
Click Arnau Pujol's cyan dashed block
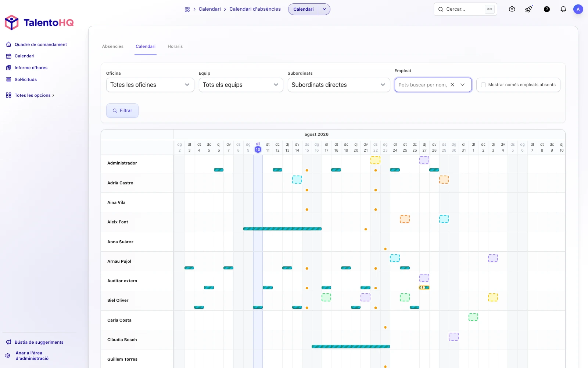395,258
